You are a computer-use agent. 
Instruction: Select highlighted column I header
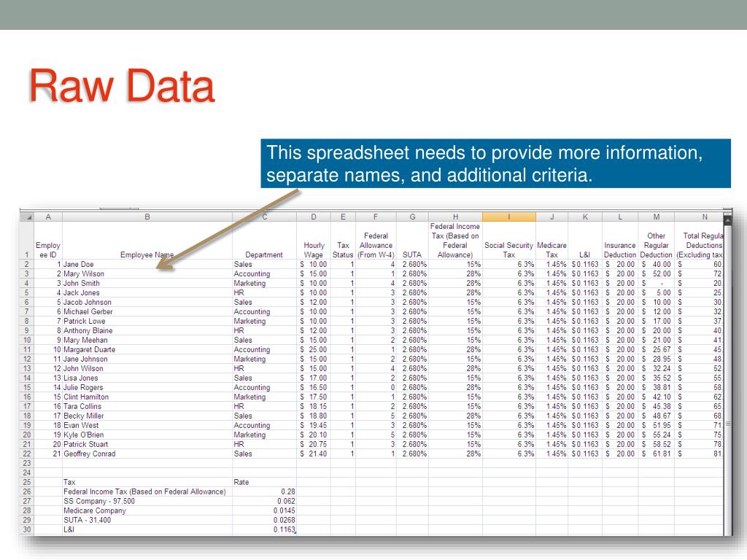[508, 217]
